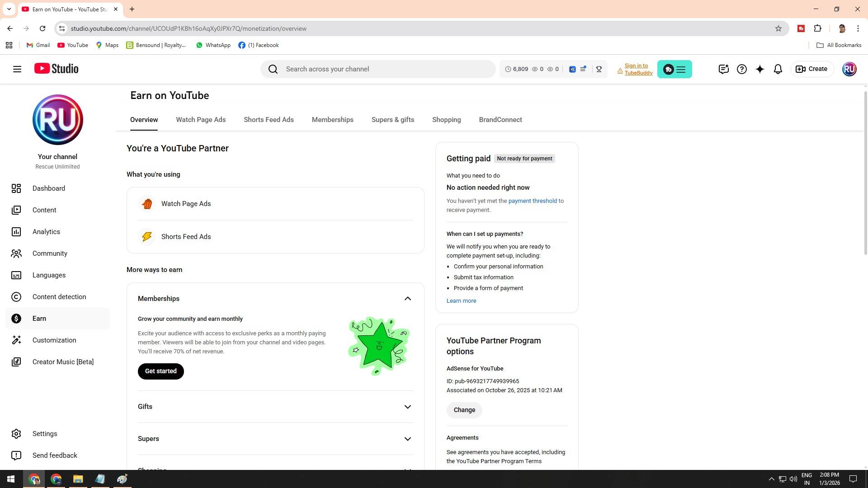This screenshot has height=488, width=868.
Task: Open the help question mark icon
Action: [x=741, y=69]
